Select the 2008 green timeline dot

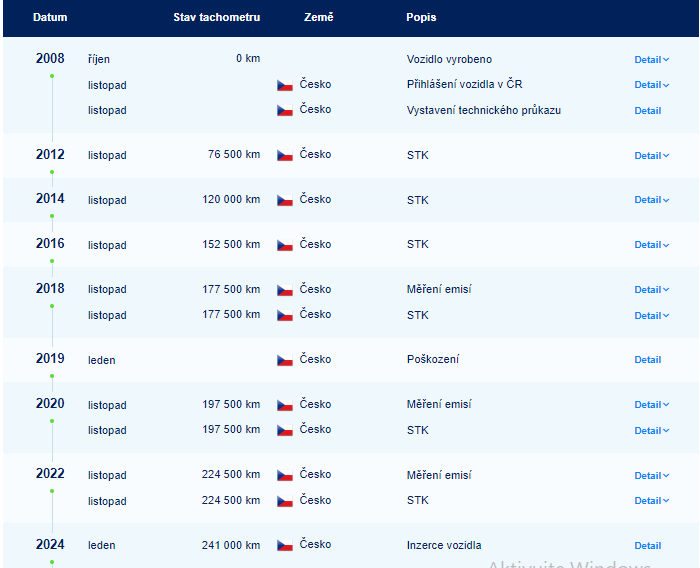pos(52,76)
